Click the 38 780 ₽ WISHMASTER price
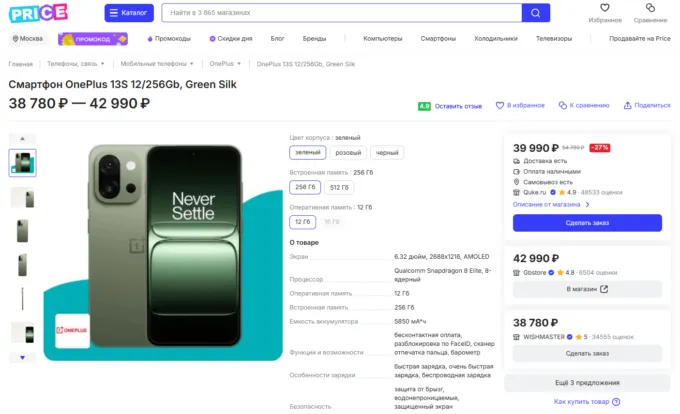The image size is (680, 414). 536,323
